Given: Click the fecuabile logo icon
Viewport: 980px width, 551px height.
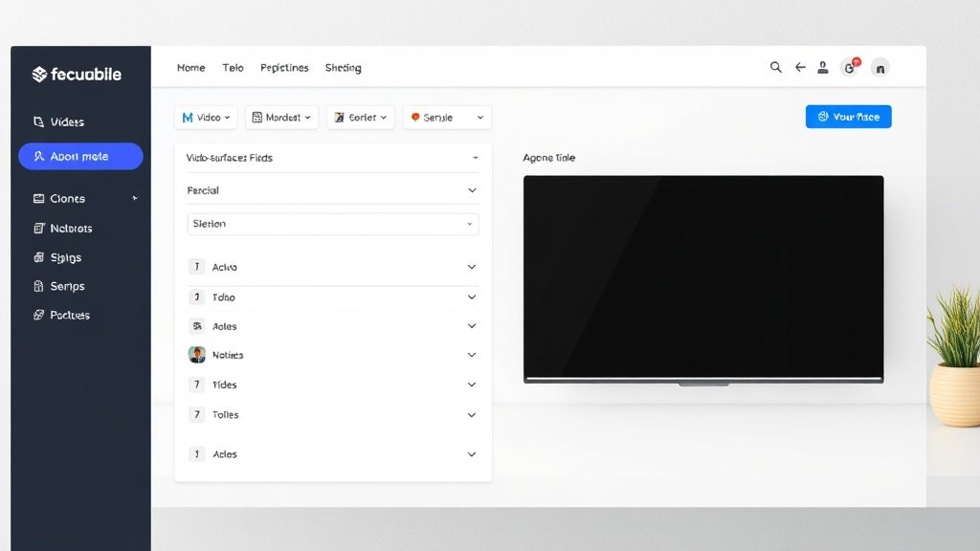Looking at the screenshot, I should pyautogui.click(x=39, y=75).
